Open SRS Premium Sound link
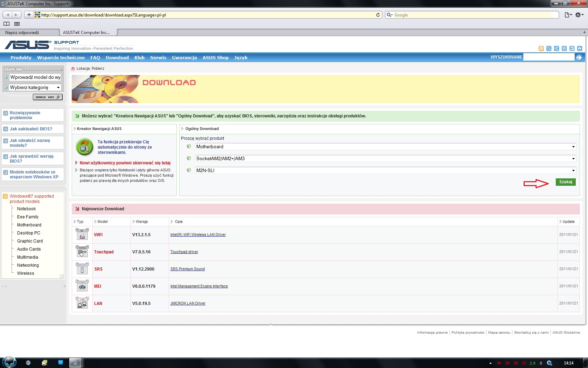 pyautogui.click(x=188, y=269)
